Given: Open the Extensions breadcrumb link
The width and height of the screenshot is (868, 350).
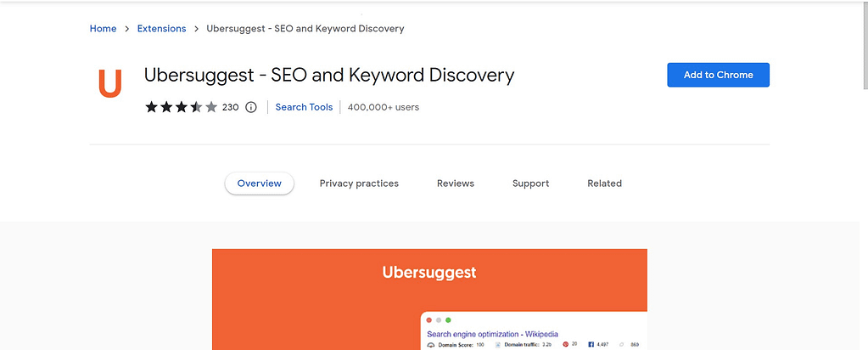Looking at the screenshot, I should 162,28.
